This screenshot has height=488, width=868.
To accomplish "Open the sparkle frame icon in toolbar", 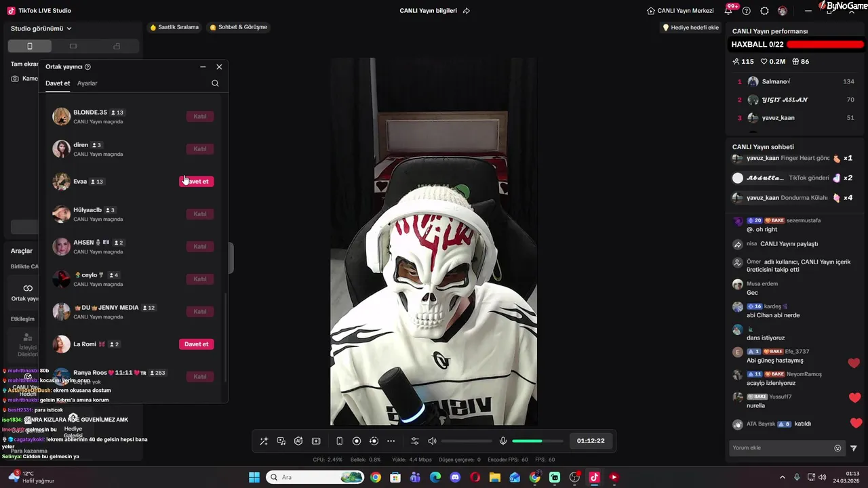I will 316,441.
